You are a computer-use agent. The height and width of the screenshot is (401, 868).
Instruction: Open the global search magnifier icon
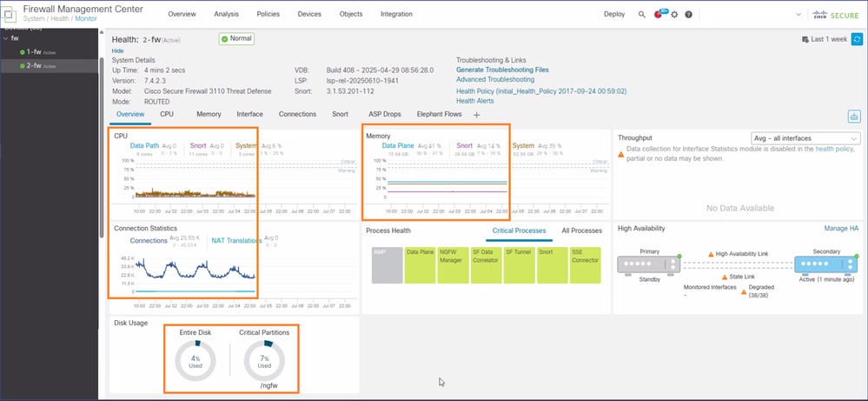point(641,15)
